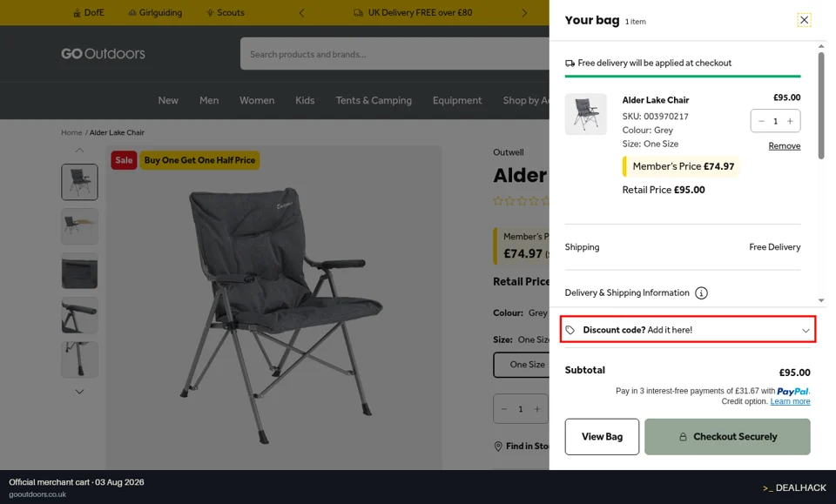The image size is (836, 504).
Task: Select chair with table thumbnail
Action: point(79,226)
